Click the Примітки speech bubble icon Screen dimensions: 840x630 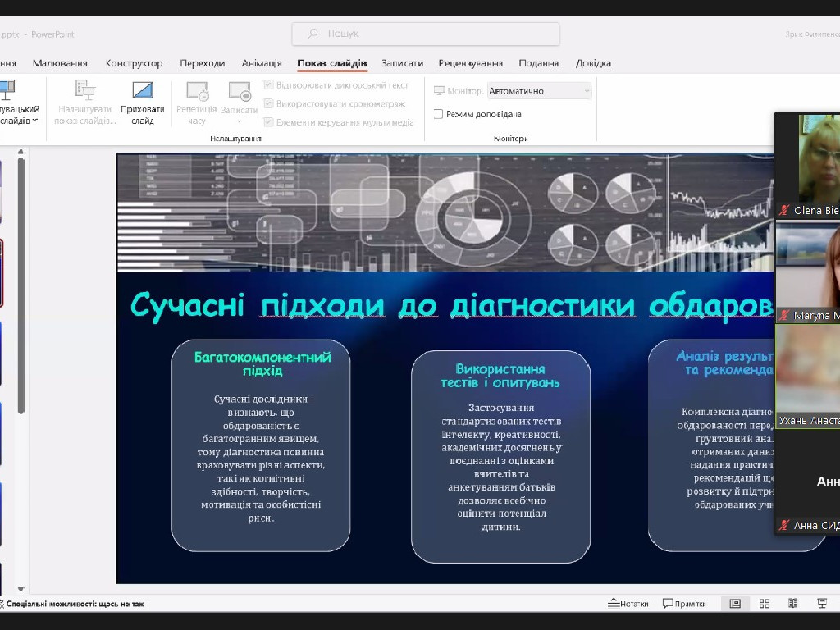(668, 604)
